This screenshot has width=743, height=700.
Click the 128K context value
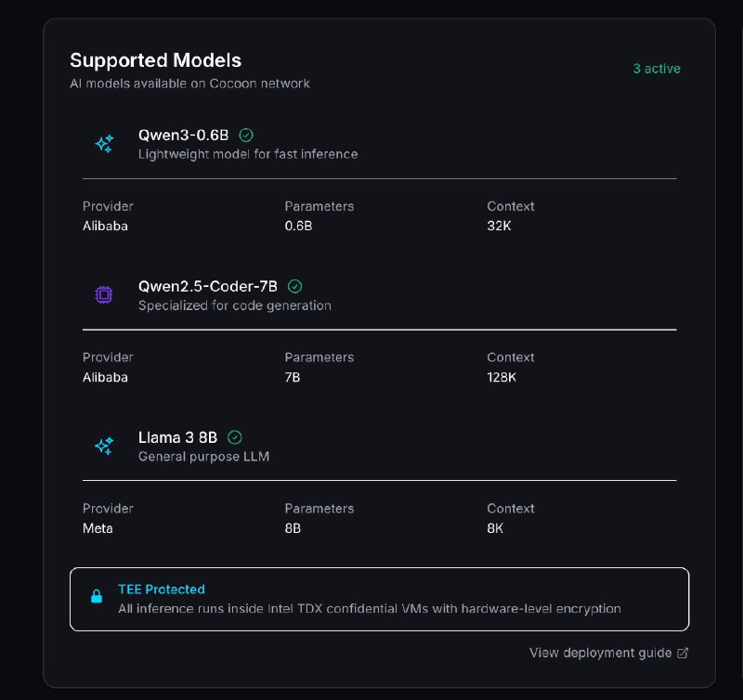(x=503, y=377)
